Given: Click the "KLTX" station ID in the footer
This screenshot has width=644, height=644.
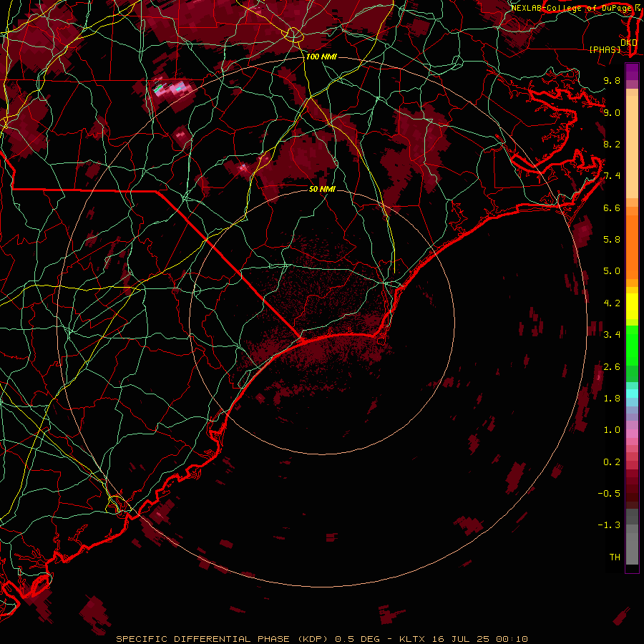Looking at the screenshot, I should pos(411,639).
